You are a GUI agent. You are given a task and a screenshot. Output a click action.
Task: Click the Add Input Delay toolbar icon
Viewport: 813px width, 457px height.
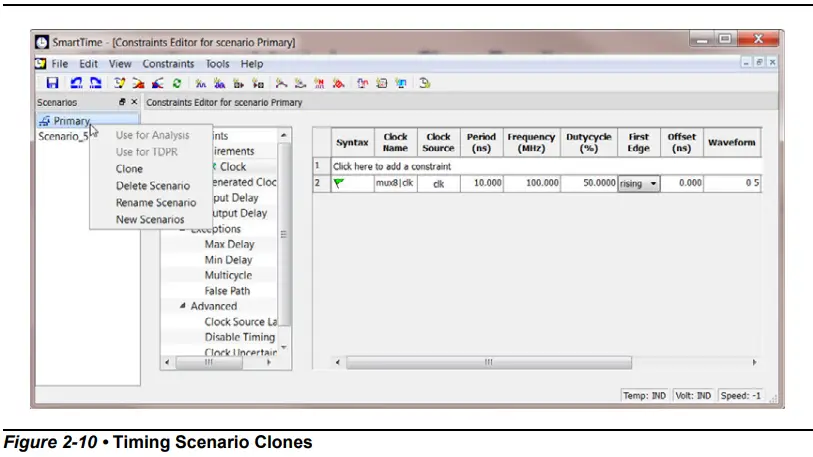239,83
